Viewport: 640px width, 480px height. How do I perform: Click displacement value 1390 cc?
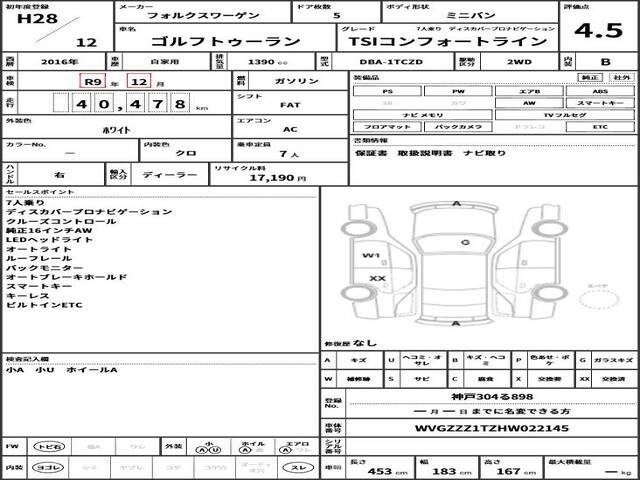coord(267,62)
